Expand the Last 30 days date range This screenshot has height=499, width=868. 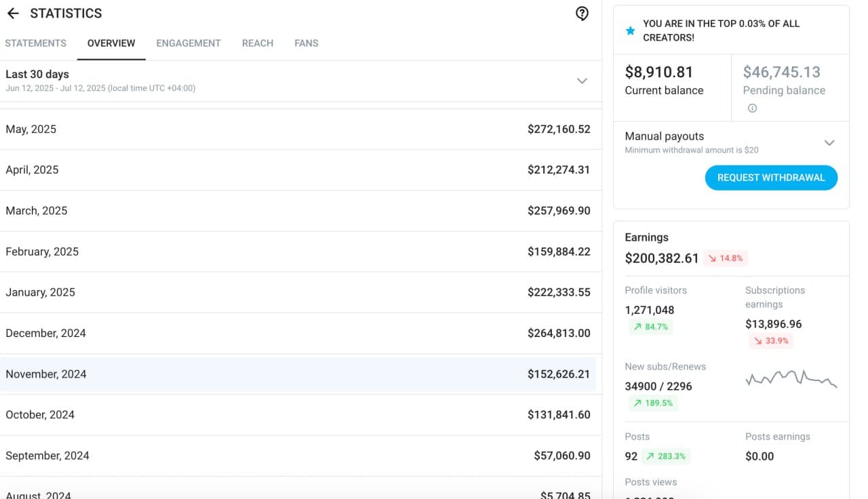[x=582, y=81]
